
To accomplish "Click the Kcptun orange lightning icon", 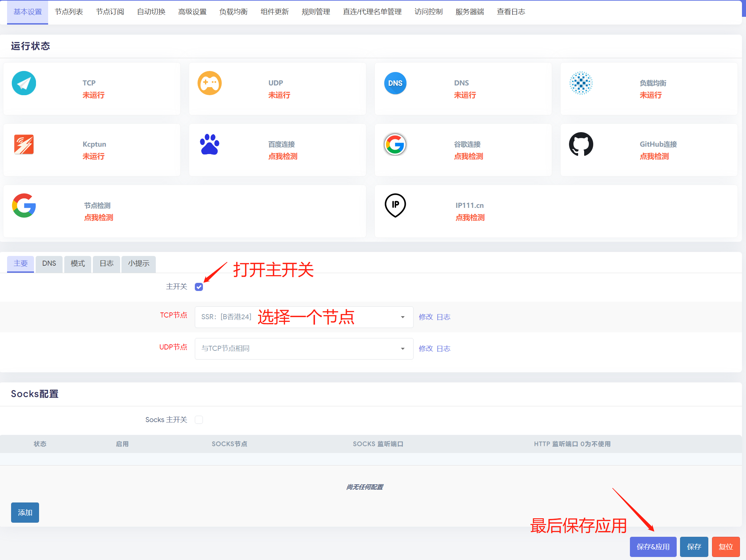I will (x=24, y=145).
